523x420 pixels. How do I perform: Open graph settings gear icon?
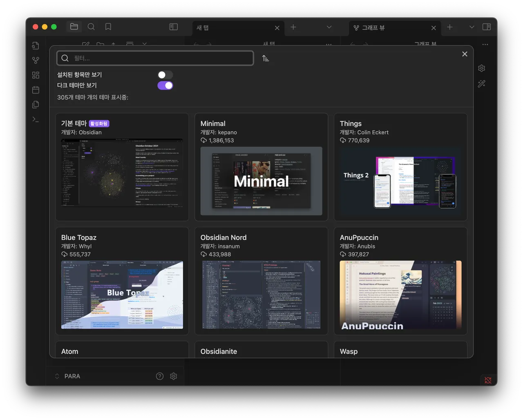482,68
